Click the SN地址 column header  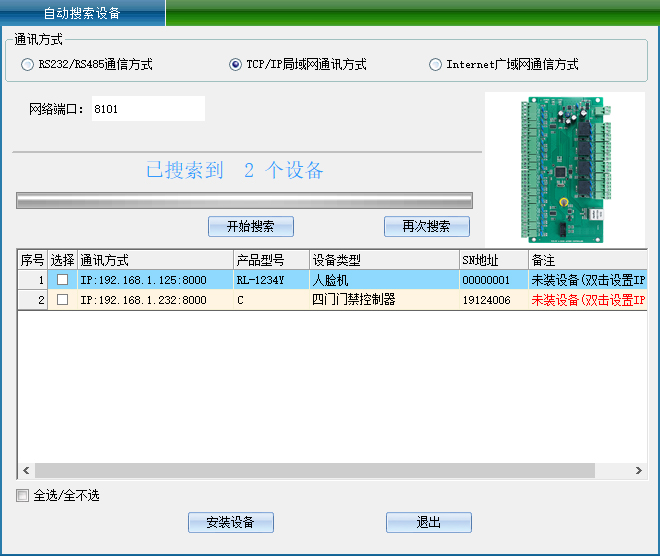[x=494, y=260]
